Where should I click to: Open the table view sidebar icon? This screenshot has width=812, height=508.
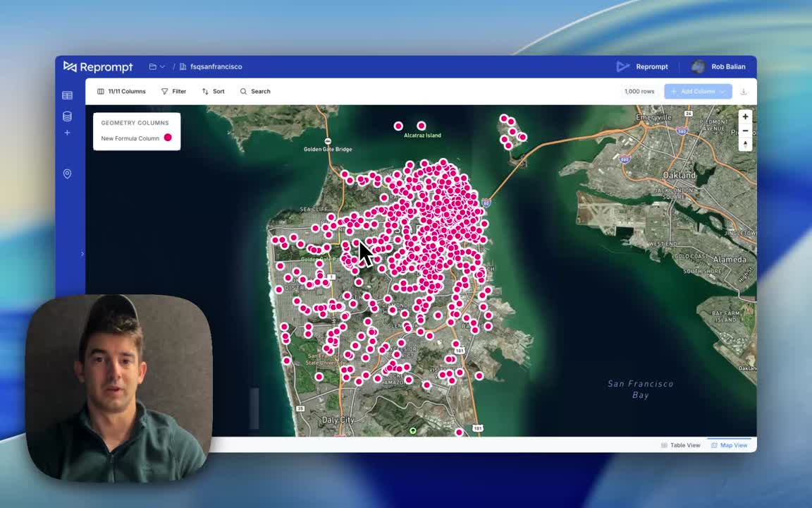(67, 95)
